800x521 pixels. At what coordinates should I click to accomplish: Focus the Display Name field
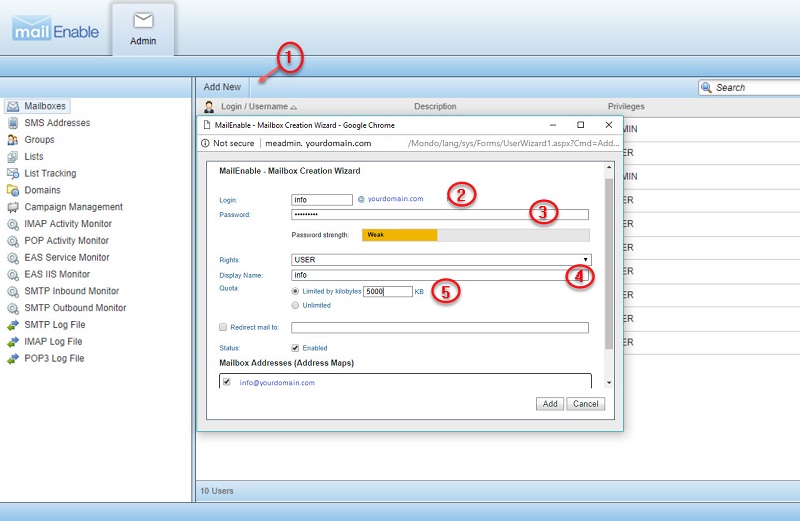tap(440, 276)
